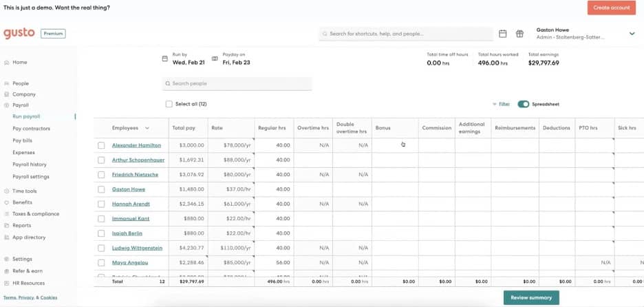Click the People icon in sidebar
The image size is (644, 307).
[x=6, y=83]
